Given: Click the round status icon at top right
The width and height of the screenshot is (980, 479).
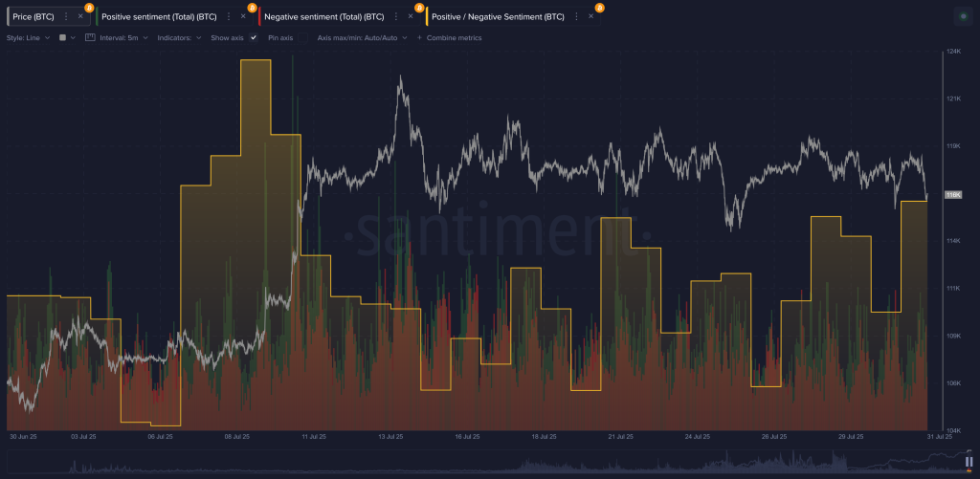Looking at the screenshot, I should (x=962, y=16).
